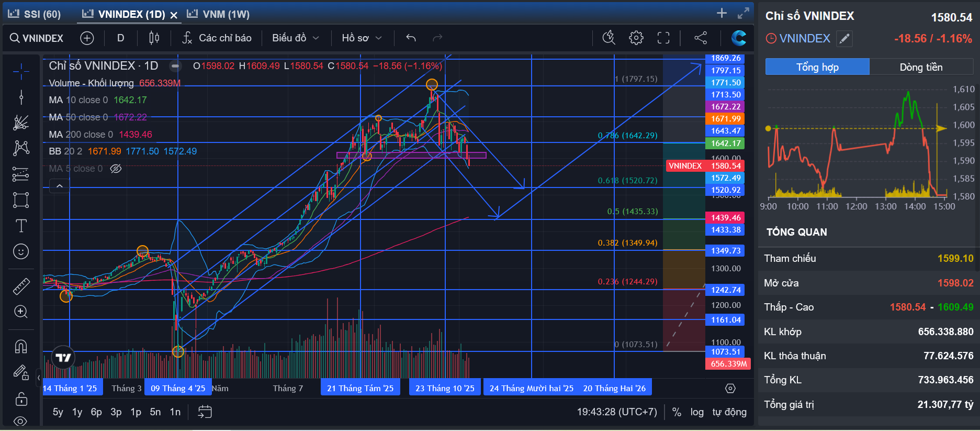Enter fullscreen chart mode from toolbar
The image size is (980, 431).
pos(663,38)
